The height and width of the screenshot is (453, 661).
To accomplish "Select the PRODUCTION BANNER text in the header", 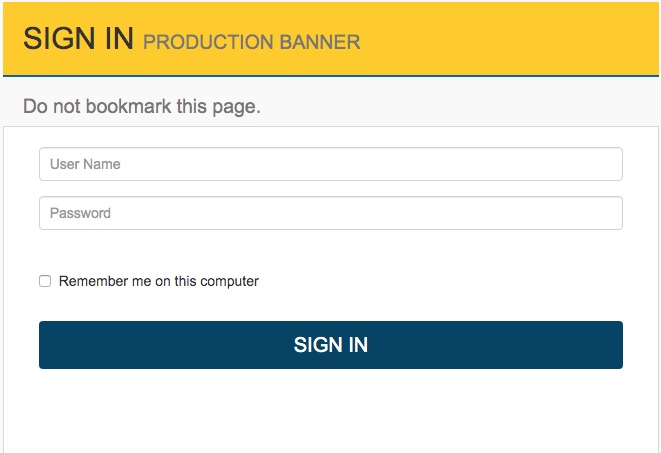I will point(252,42).
